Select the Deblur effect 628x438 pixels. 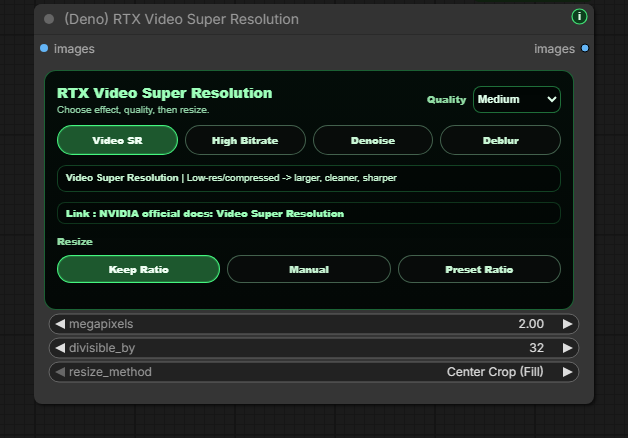[x=500, y=140]
